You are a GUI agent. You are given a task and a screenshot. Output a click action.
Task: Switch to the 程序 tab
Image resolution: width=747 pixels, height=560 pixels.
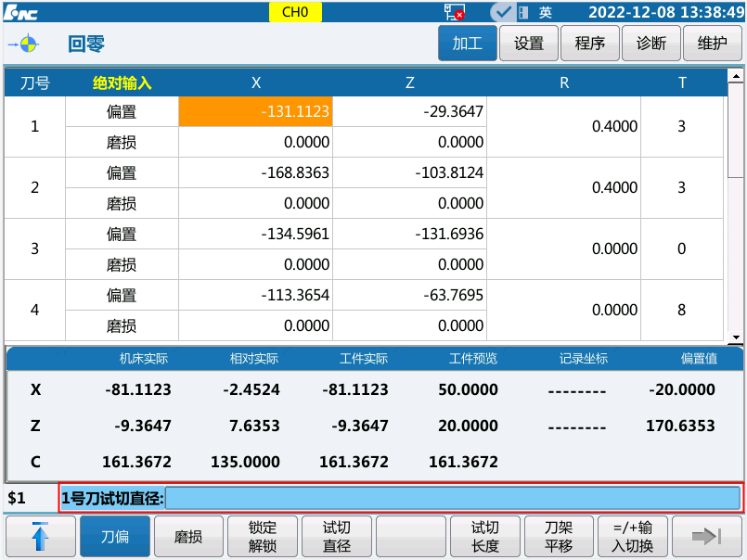590,44
